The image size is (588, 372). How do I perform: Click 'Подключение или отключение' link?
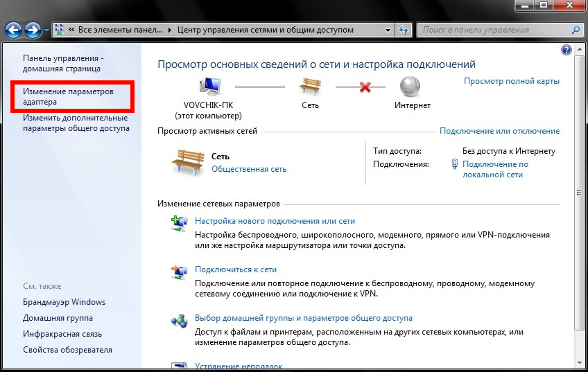(x=499, y=131)
